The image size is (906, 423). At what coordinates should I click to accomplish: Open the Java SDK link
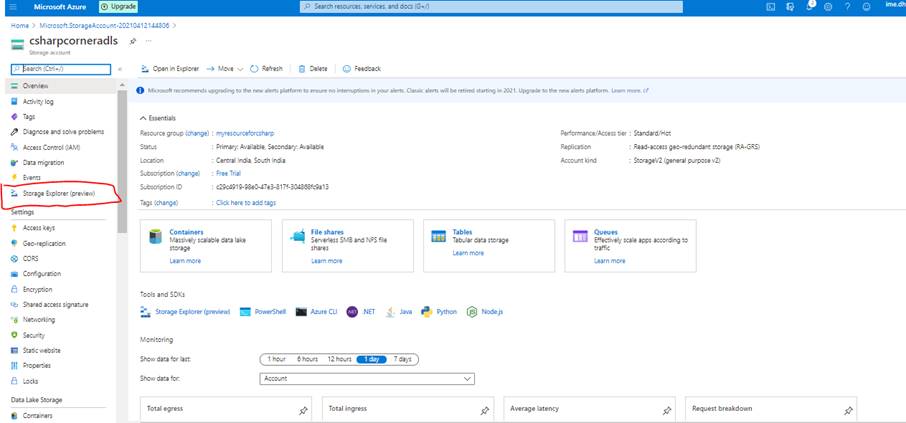[x=399, y=311]
